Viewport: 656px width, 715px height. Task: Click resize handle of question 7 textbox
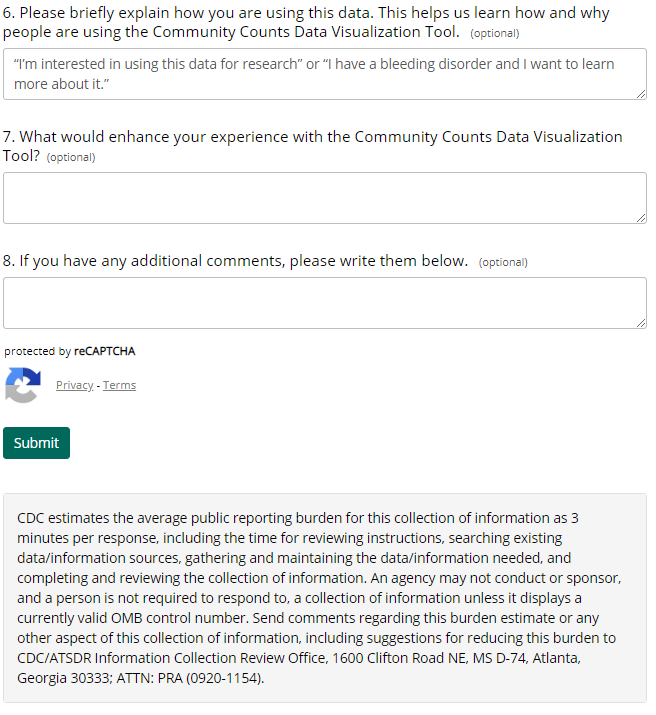[641, 218]
